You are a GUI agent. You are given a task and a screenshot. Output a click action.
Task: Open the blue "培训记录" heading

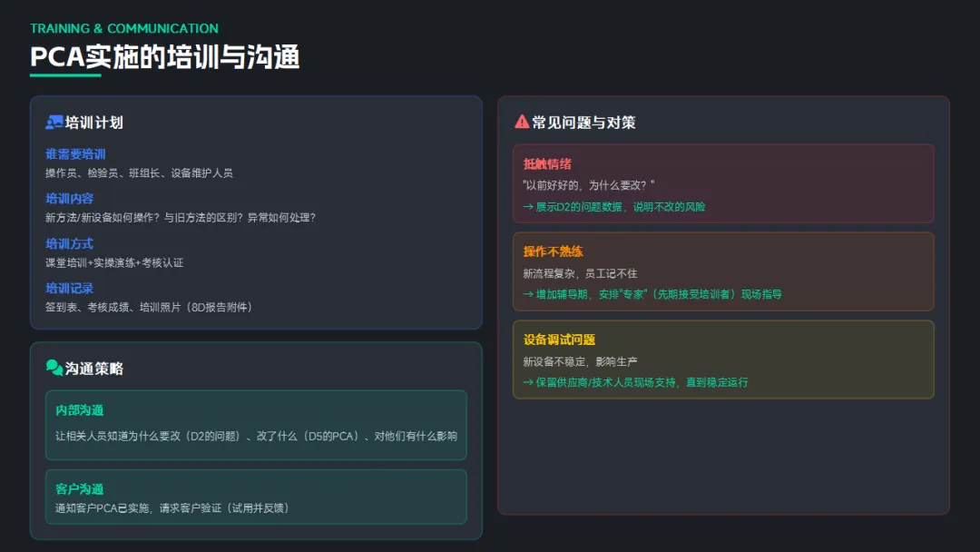click(x=70, y=288)
